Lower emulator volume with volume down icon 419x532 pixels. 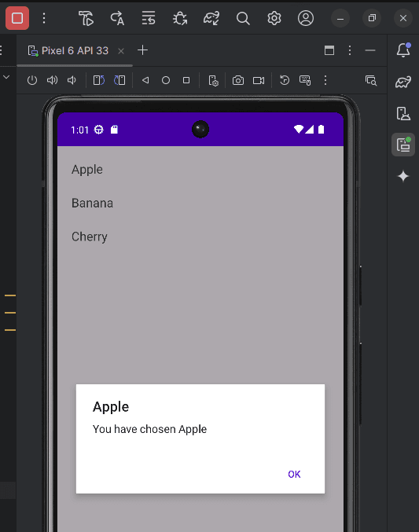coord(72,80)
